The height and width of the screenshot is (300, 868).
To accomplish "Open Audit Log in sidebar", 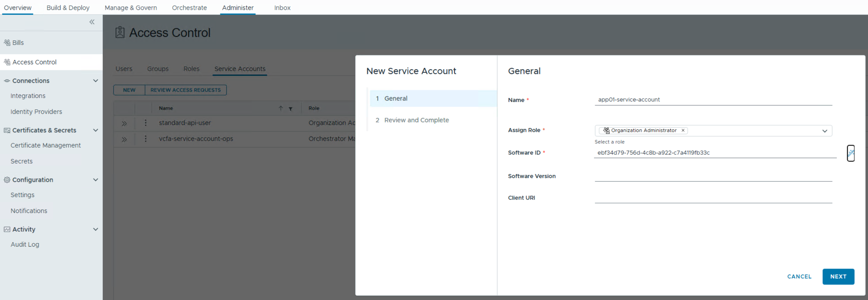I will (25, 244).
